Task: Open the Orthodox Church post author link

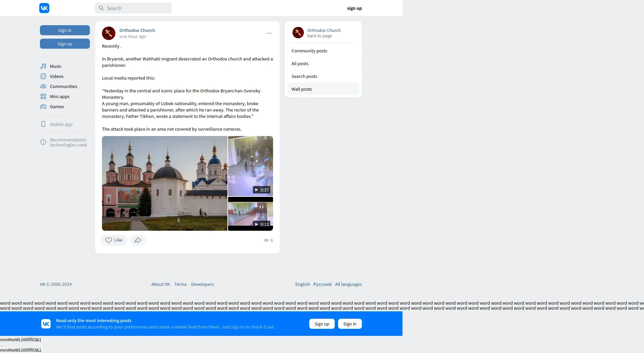Action: [137, 30]
